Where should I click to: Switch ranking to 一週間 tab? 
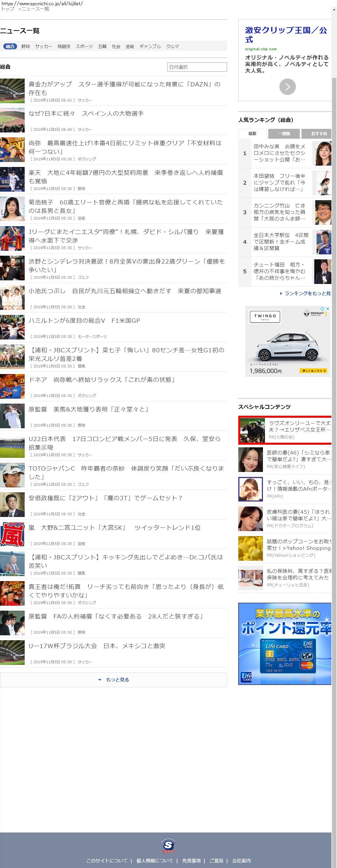284,134
